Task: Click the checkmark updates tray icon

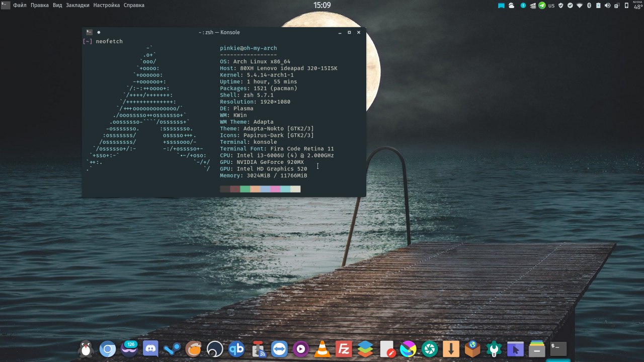Action: 570,6
